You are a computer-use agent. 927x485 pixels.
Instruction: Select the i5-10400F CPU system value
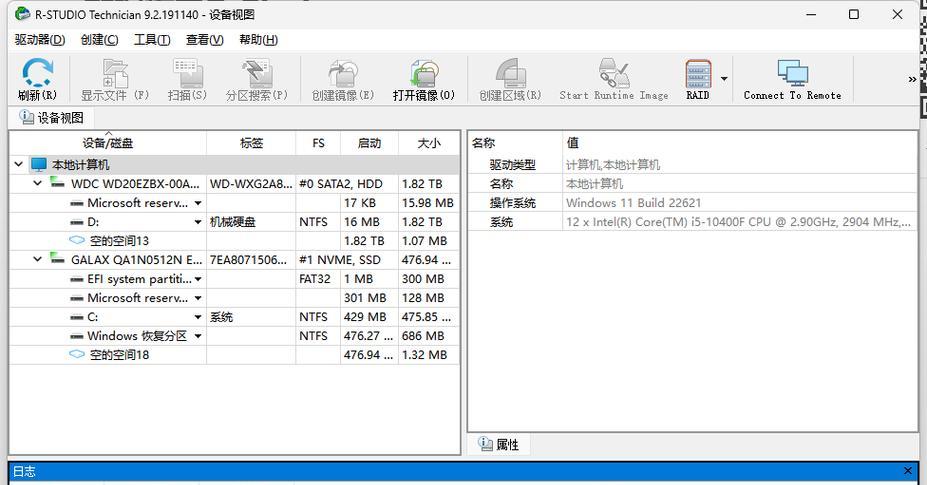click(x=738, y=222)
